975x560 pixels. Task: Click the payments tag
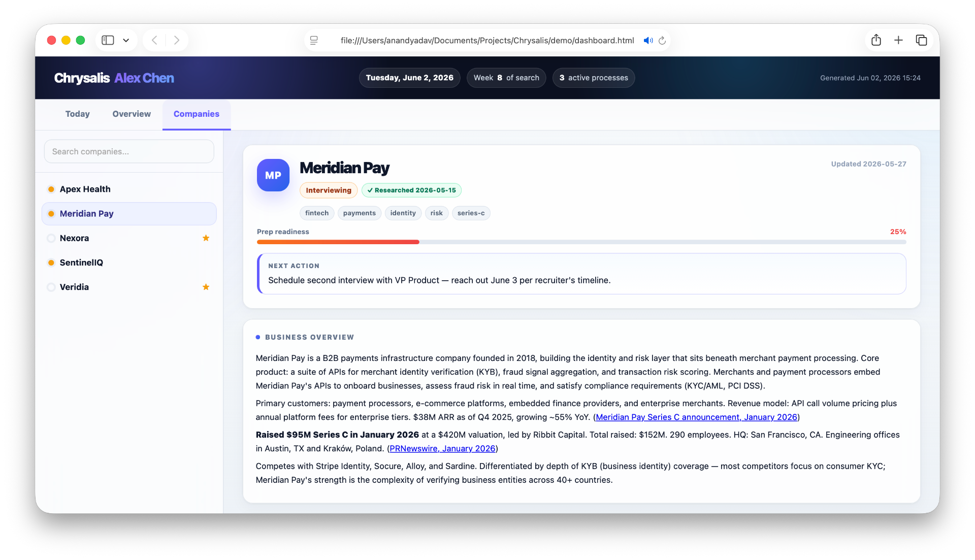pos(359,213)
